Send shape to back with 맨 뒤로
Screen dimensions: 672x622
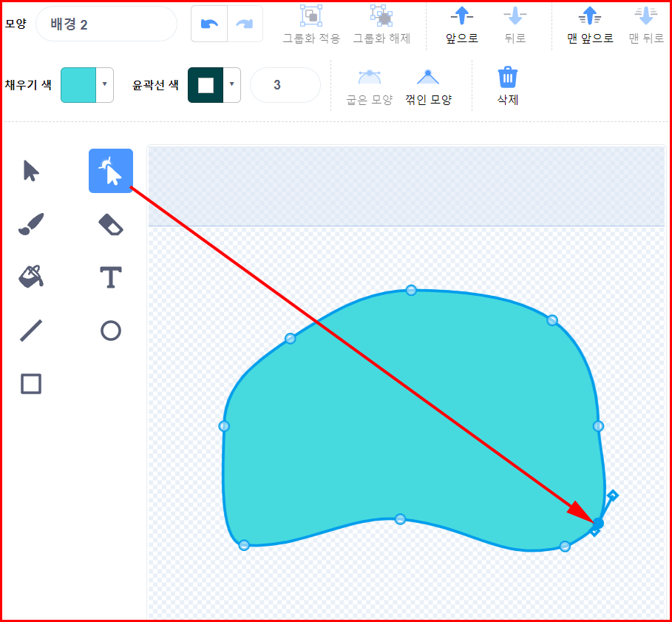pos(646,25)
